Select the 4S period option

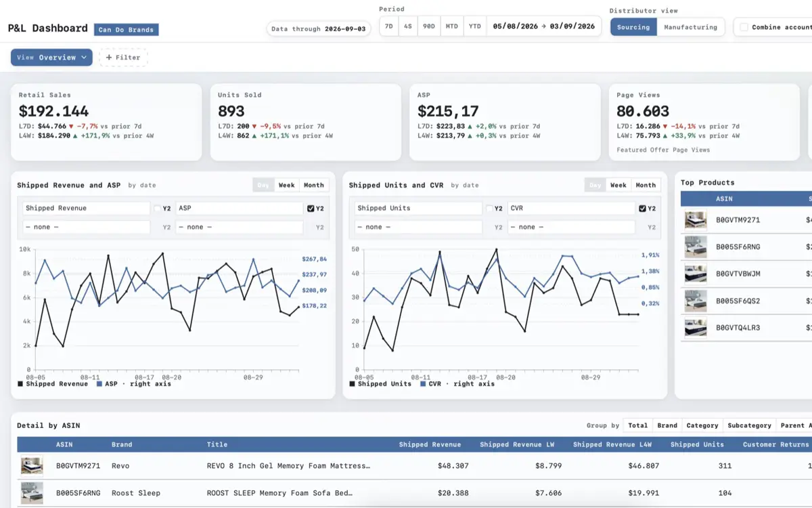click(x=407, y=26)
